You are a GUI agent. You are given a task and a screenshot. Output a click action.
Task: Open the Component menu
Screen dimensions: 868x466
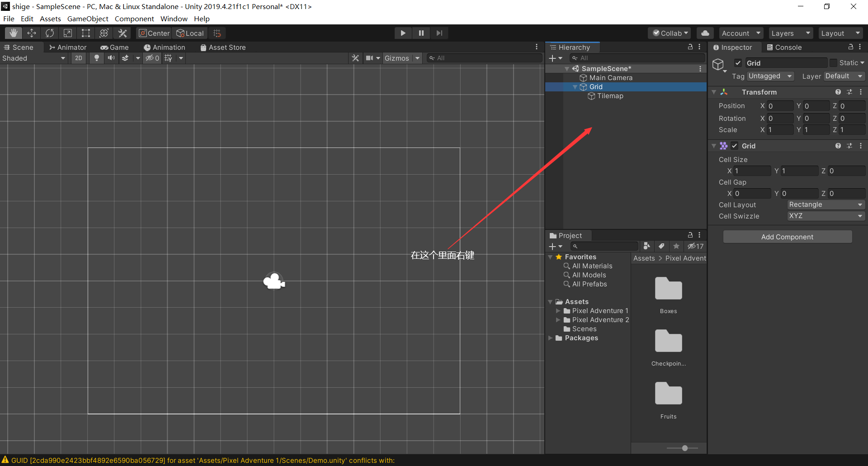pyautogui.click(x=134, y=19)
